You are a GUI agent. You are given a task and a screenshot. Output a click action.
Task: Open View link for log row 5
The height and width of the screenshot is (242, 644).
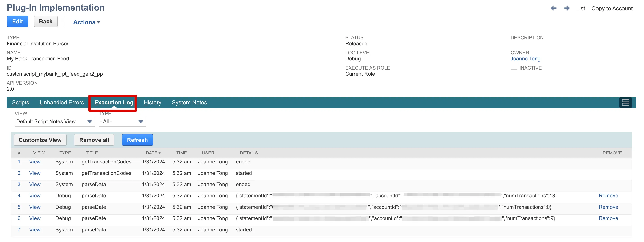pyautogui.click(x=35, y=207)
